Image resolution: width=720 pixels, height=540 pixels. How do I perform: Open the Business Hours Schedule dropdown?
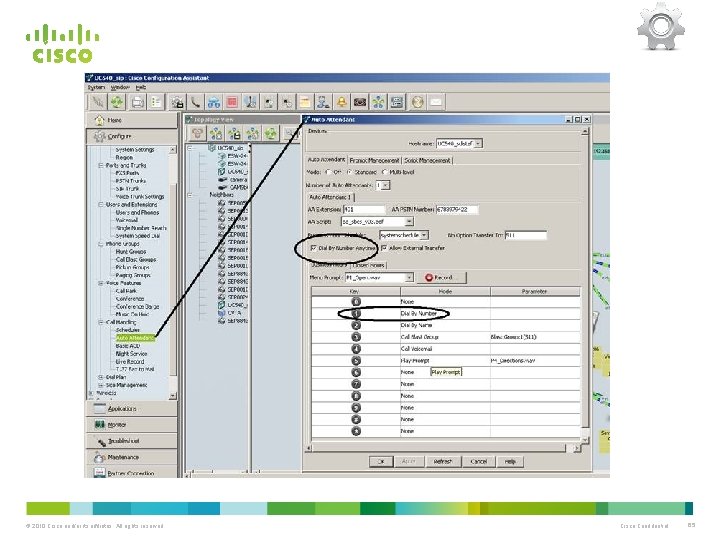click(x=424, y=235)
